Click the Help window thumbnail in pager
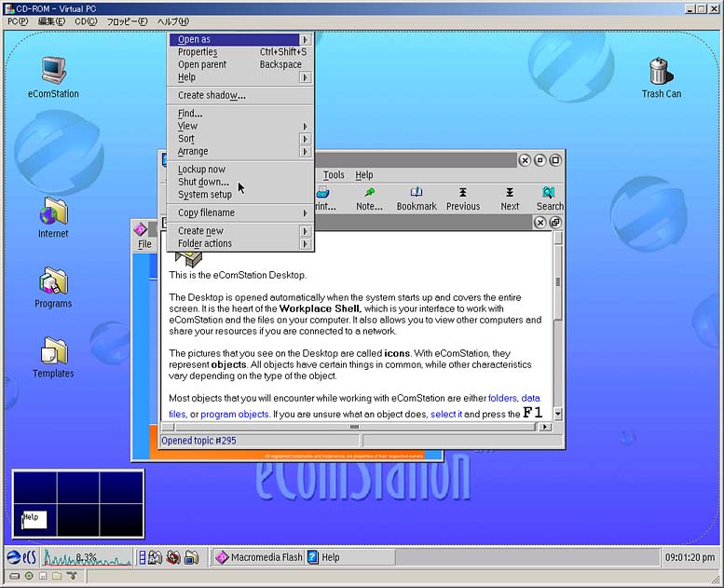Screen dimensions: 724x588 click(34, 519)
